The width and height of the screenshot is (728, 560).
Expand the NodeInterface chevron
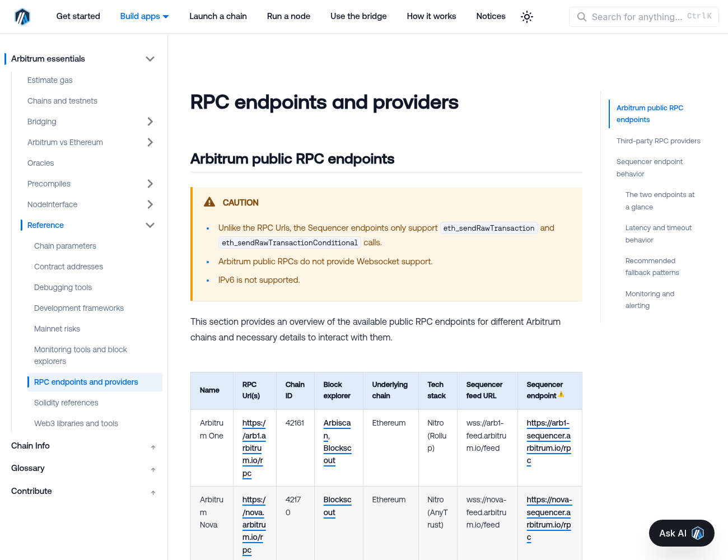point(150,204)
